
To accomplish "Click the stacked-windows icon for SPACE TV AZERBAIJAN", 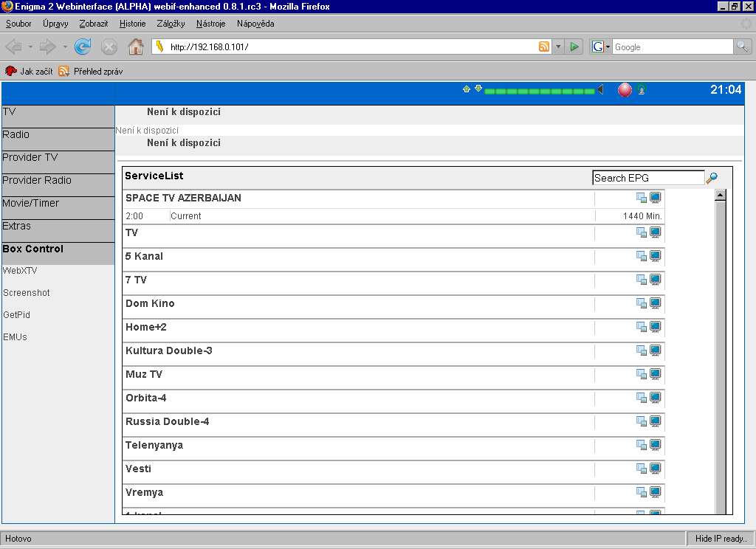I will [642, 198].
